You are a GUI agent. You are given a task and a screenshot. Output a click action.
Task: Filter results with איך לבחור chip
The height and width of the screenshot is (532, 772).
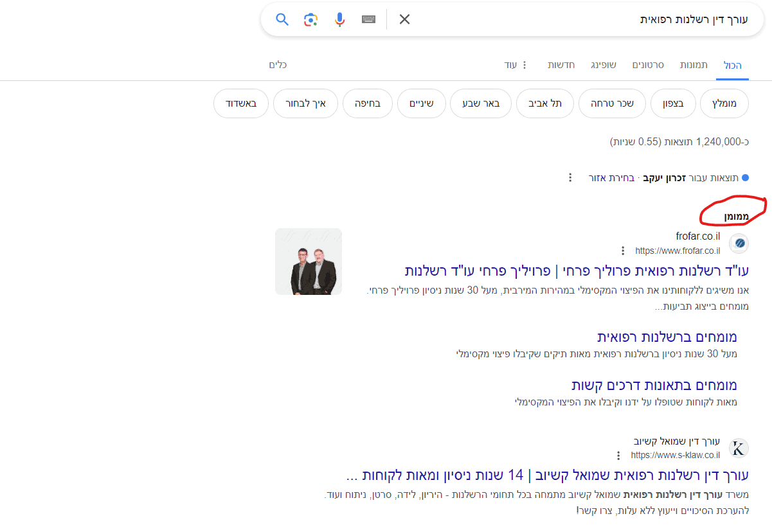pos(305,103)
